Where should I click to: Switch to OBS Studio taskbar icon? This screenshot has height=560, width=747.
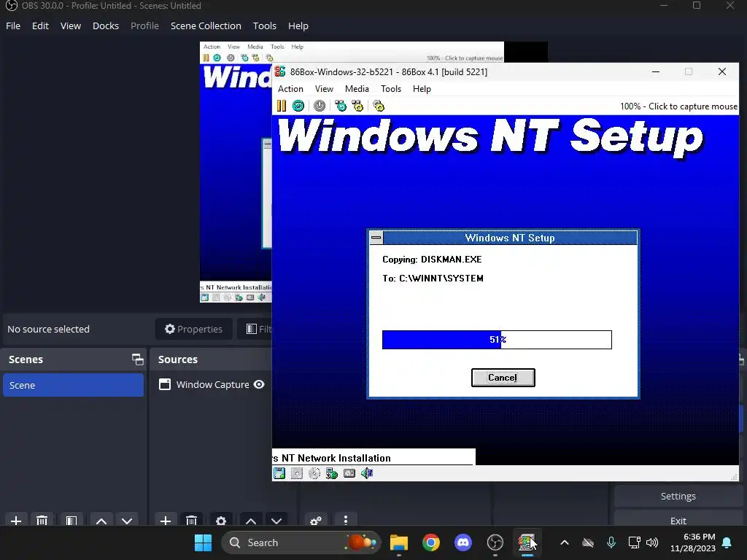495,542
